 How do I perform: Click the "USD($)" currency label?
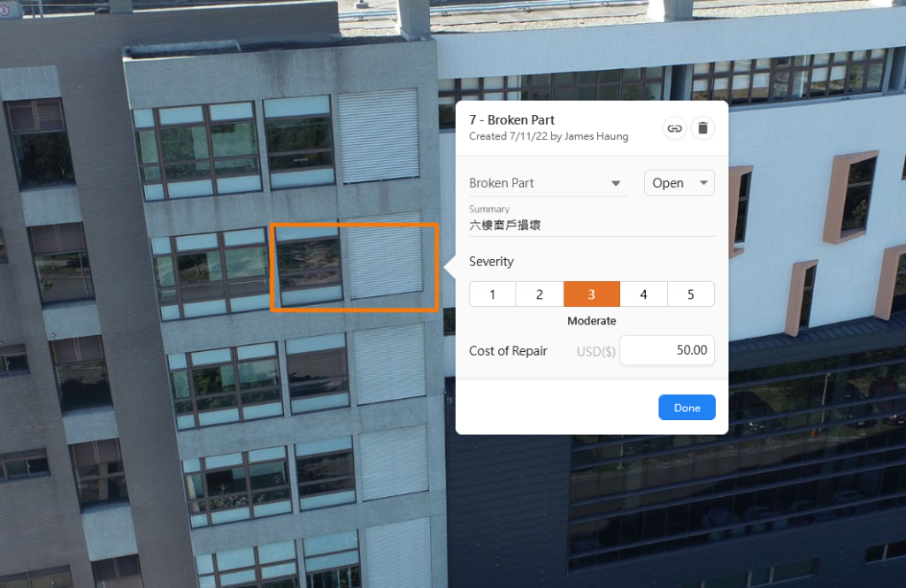click(x=595, y=352)
